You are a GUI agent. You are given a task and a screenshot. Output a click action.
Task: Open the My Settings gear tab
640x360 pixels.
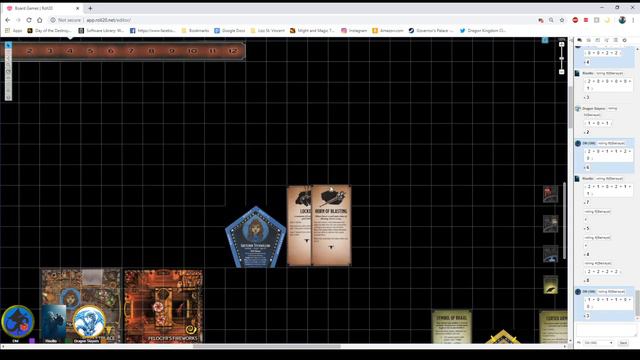coord(624,40)
